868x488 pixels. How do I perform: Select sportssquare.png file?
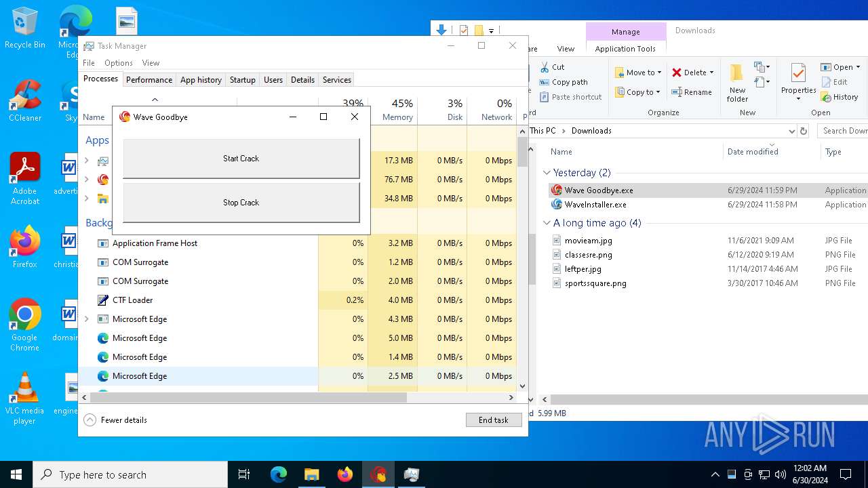click(x=595, y=283)
